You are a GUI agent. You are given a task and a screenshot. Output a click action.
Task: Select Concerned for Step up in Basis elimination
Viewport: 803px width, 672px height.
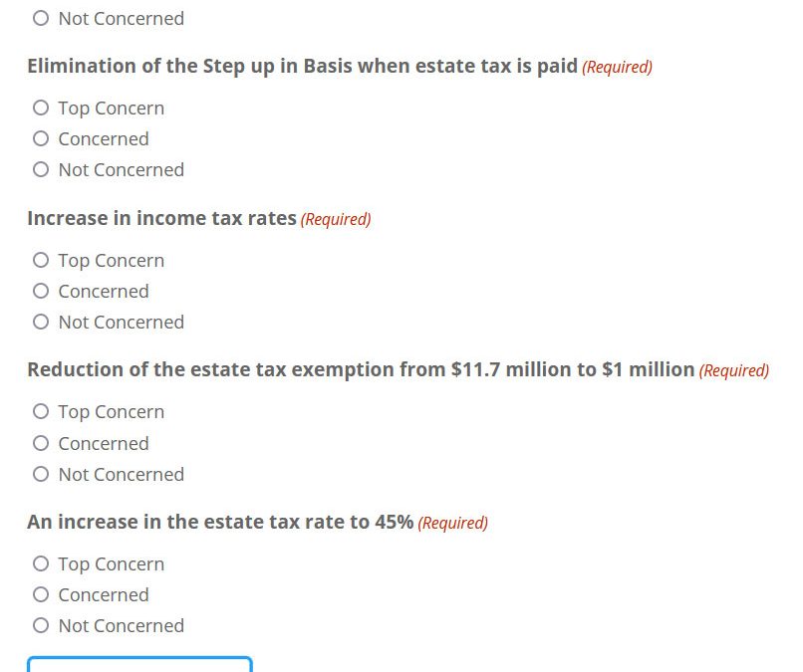(x=41, y=138)
